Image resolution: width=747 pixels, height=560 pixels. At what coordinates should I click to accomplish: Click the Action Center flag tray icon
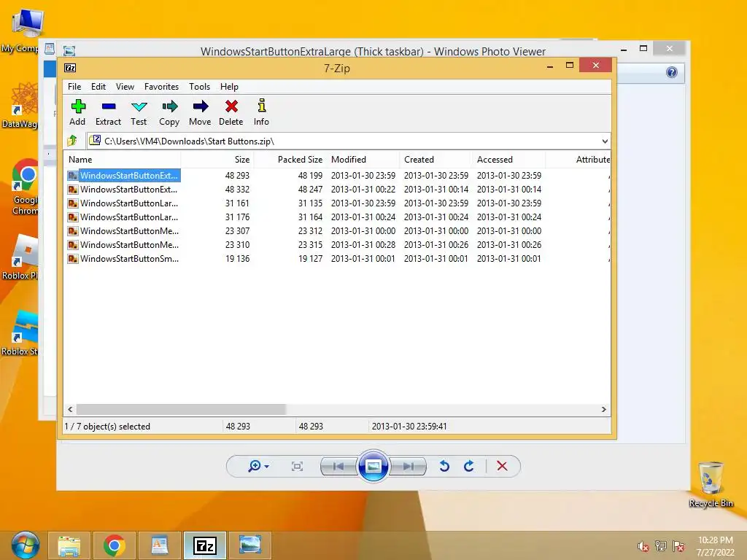[678, 546]
